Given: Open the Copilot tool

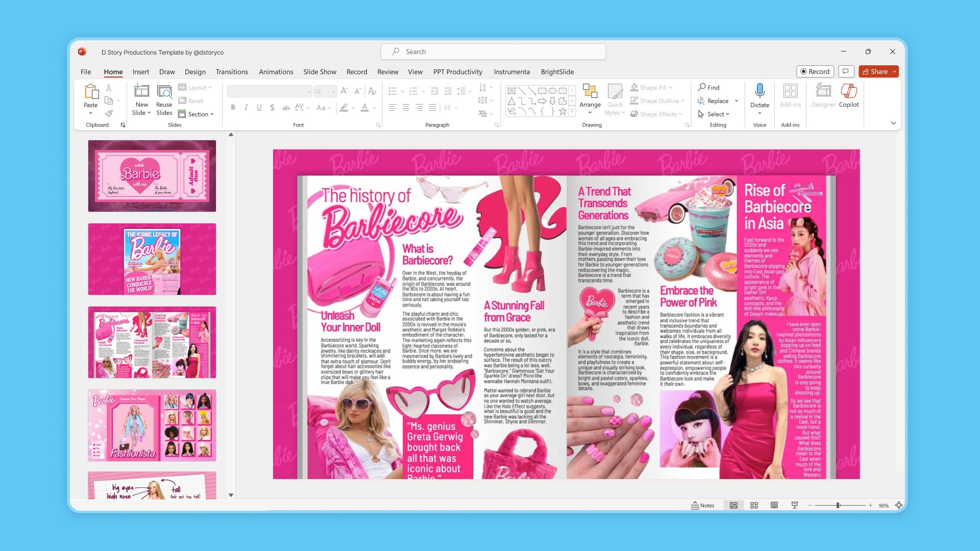Looking at the screenshot, I should coord(848,91).
